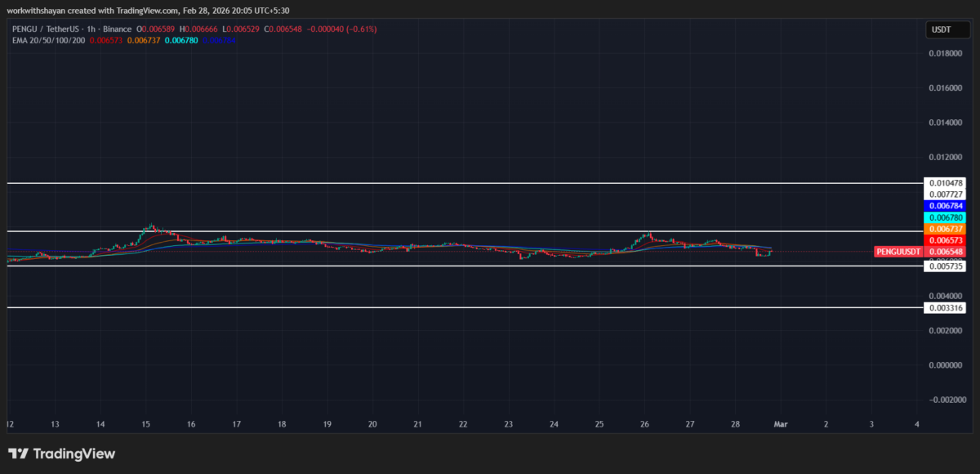Image resolution: width=980 pixels, height=474 pixels.
Task: Click date 18 on the time axis
Action: click(281, 424)
